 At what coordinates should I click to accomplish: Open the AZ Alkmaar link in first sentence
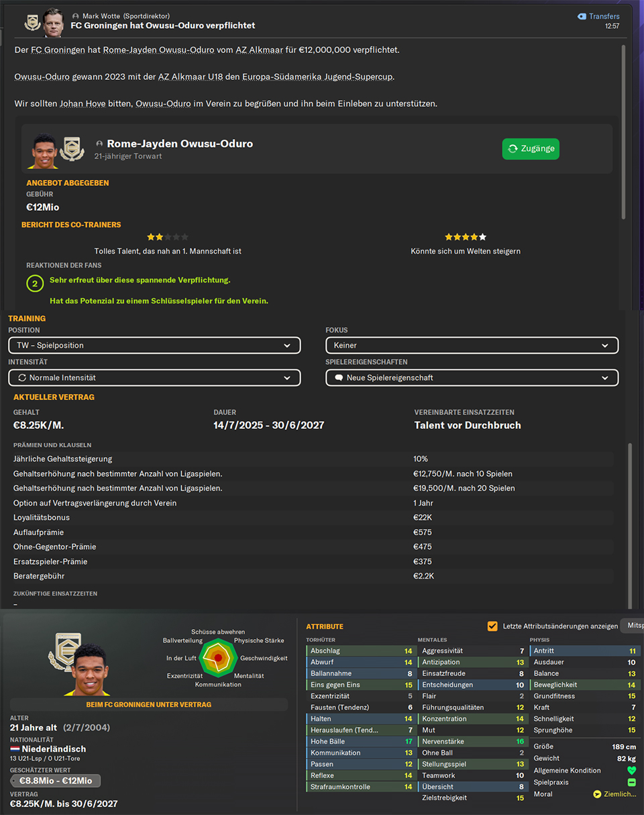click(259, 50)
